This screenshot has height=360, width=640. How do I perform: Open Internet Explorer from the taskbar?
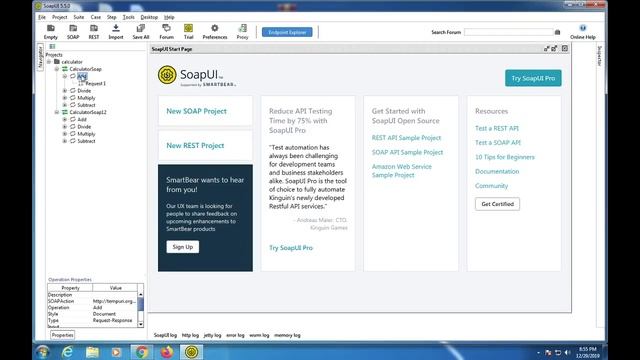click(x=67, y=352)
